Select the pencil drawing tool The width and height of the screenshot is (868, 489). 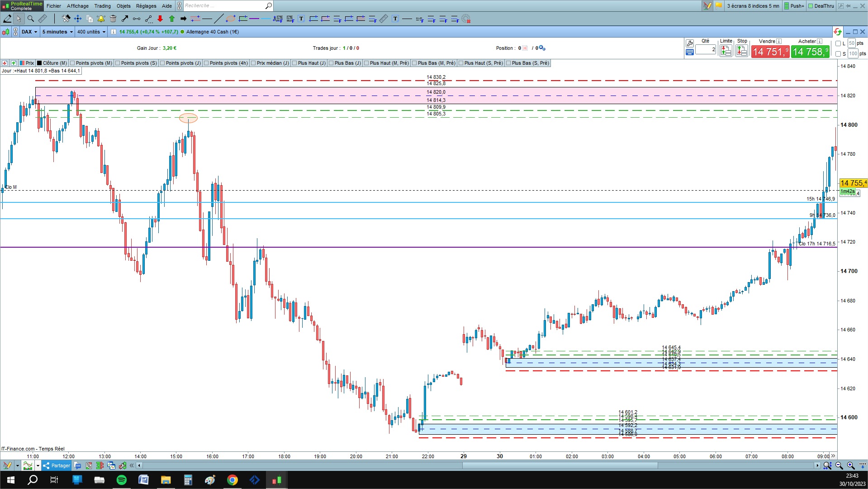pyautogui.click(x=7, y=19)
